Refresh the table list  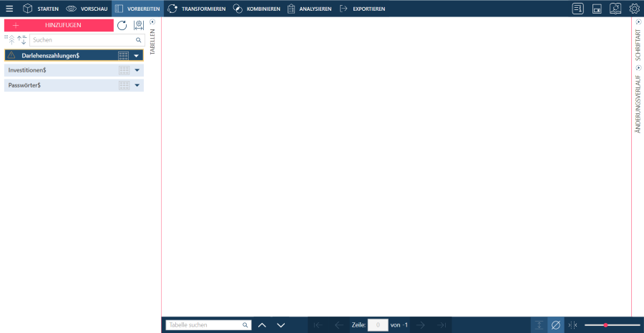[x=122, y=26]
